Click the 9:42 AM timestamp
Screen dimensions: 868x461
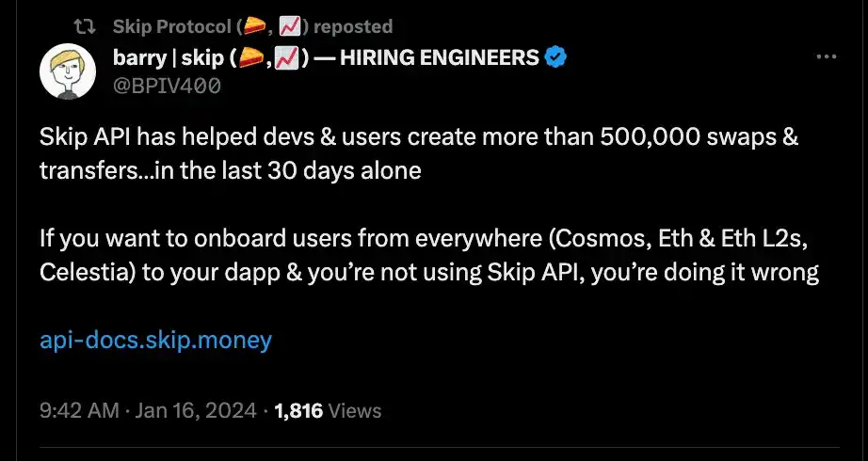pos(79,410)
